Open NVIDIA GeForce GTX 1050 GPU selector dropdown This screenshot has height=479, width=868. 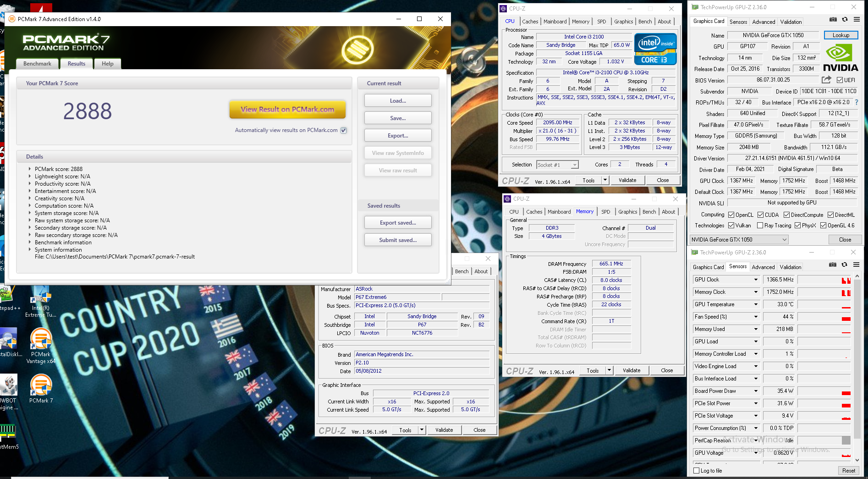[x=739, y=239]
